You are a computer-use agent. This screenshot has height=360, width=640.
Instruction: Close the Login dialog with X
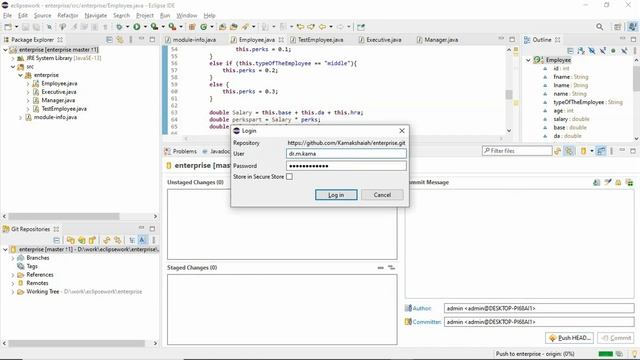click(402, 131)
